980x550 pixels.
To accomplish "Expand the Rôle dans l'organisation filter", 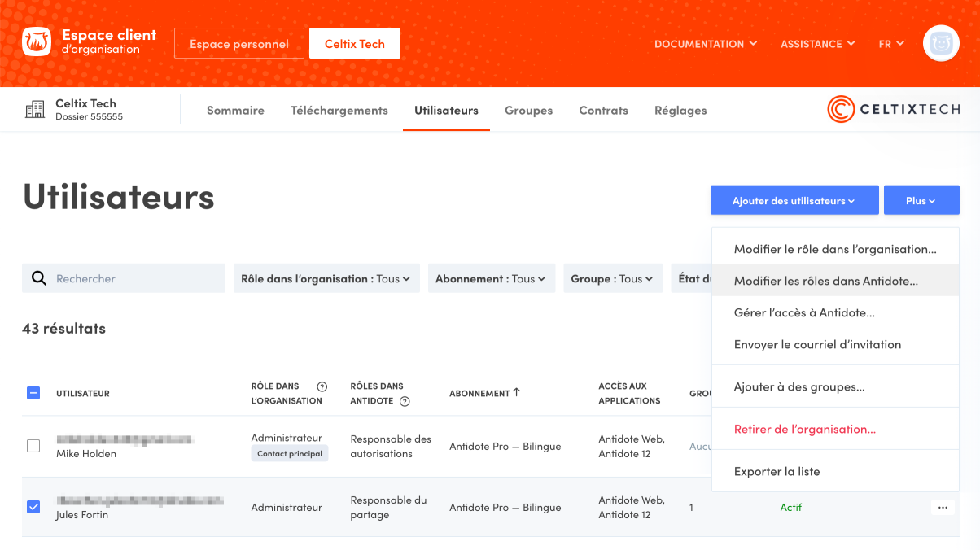I will [x=326, y=278].
